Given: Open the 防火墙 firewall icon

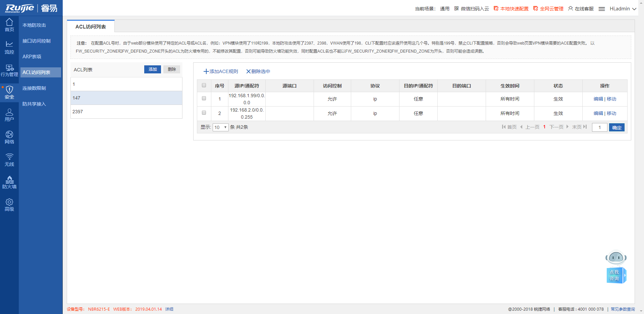Looking at the screenshot, I should coord(9,182).
